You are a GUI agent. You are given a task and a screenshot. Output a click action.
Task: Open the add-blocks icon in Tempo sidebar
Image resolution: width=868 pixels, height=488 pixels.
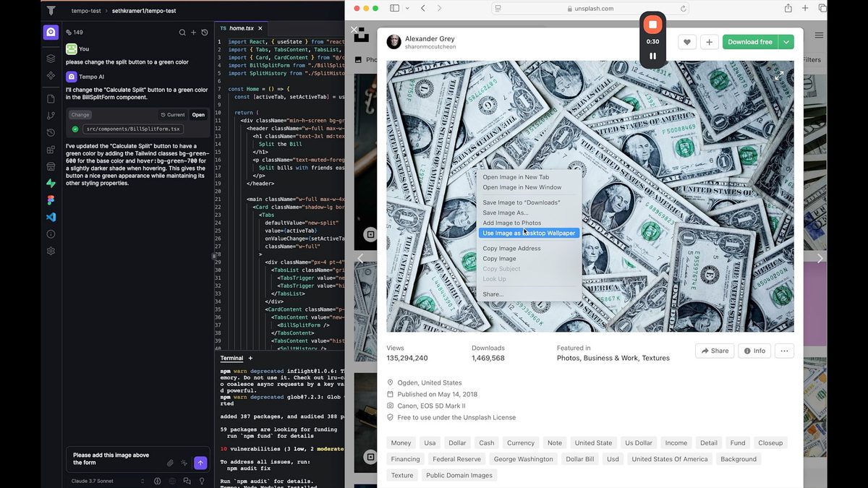tap(51, 150)
